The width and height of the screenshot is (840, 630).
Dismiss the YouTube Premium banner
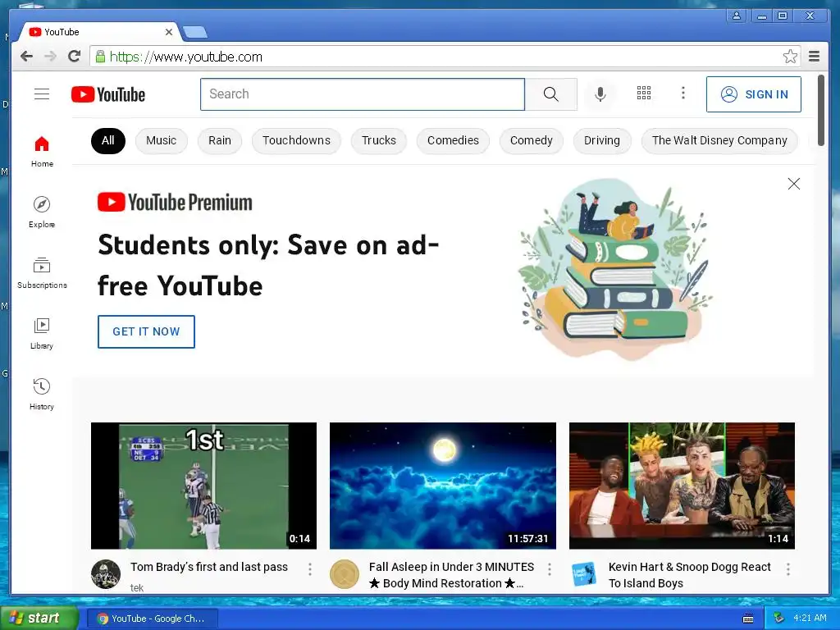point(794,184)
